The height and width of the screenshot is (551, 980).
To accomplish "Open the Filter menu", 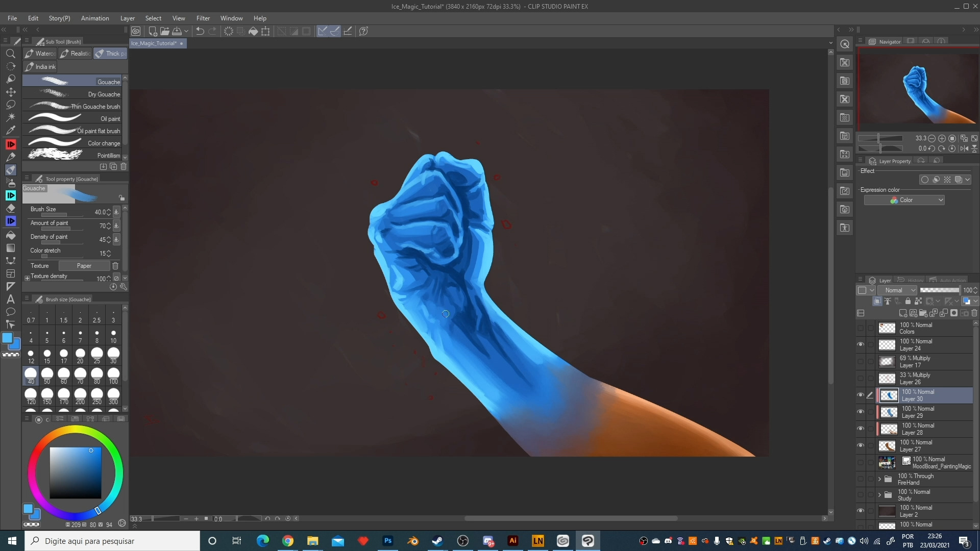I will tap(203, 18).
